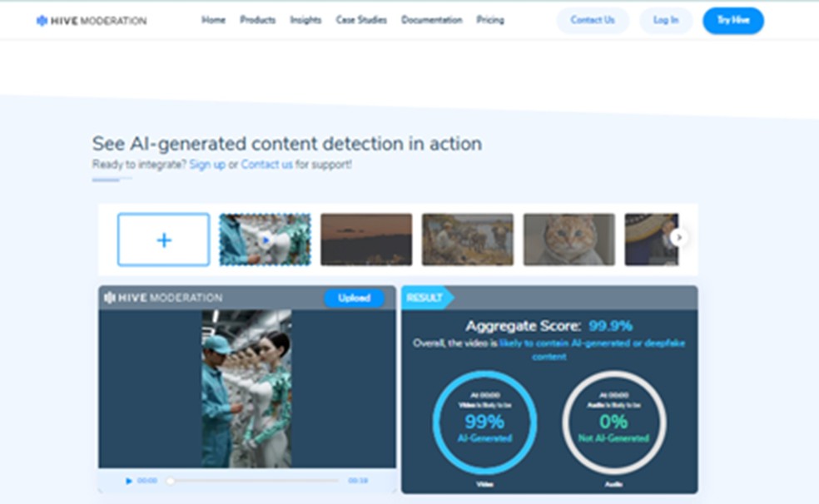Click the Log In button
The width and height of the screenshot is (819, 504).
pos(666,20)
